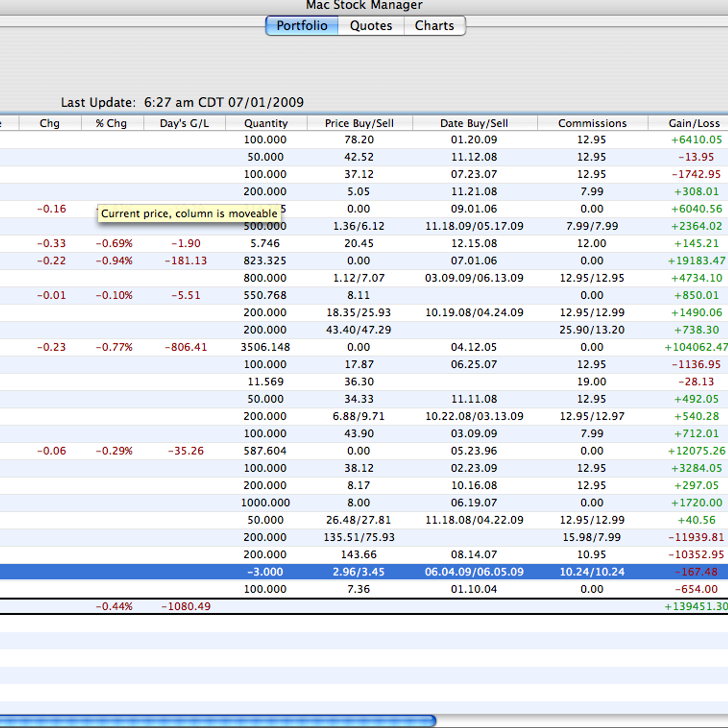Click the date cell 02.23.09

(474, 468)
